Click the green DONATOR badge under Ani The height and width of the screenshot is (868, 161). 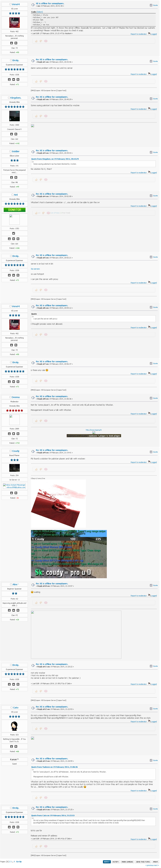coord(14,210)
